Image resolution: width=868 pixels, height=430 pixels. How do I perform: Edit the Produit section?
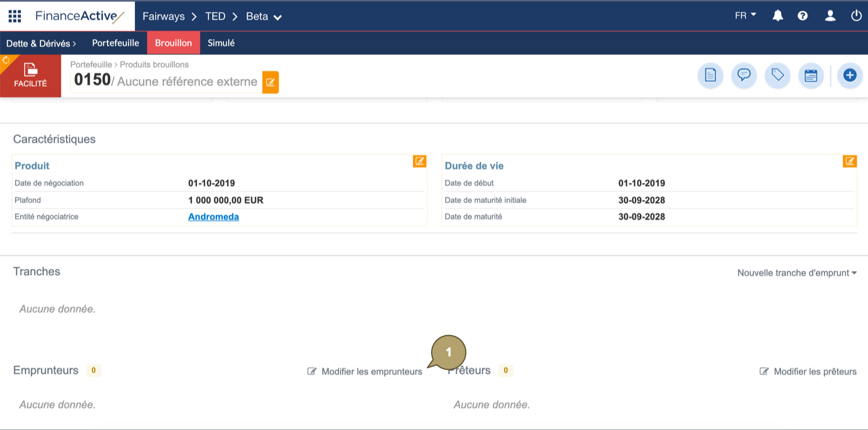pyautogui.click(x=420, y=161)
